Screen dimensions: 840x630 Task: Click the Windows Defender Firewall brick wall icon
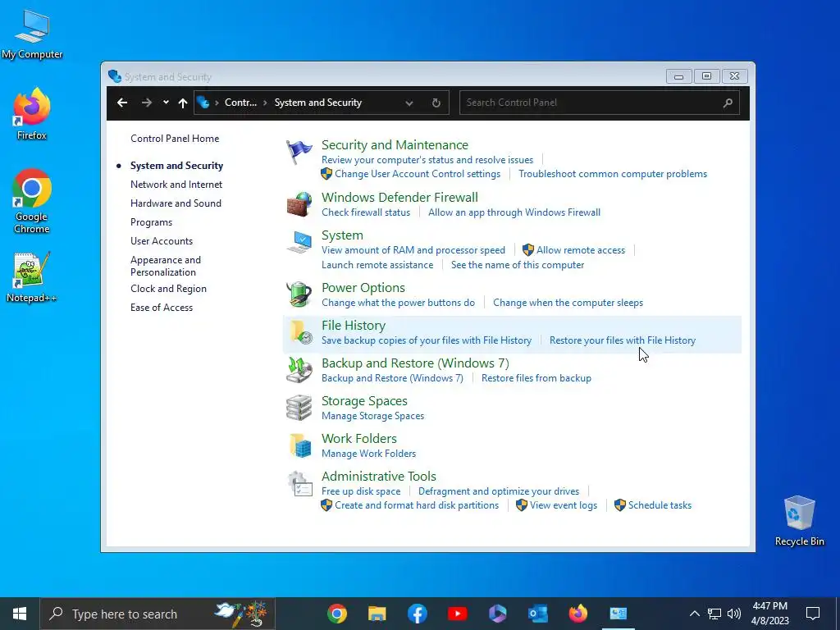tap(299, 204)
